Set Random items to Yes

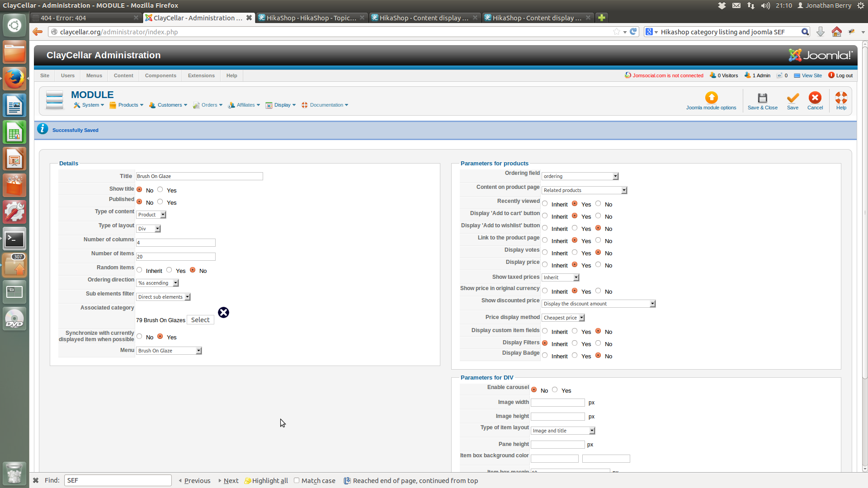169,270
